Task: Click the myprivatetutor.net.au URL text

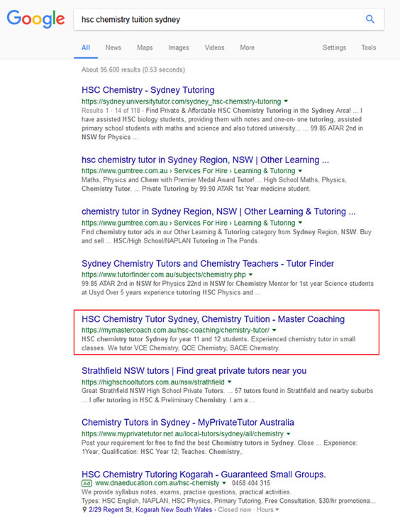Action: 182,433
